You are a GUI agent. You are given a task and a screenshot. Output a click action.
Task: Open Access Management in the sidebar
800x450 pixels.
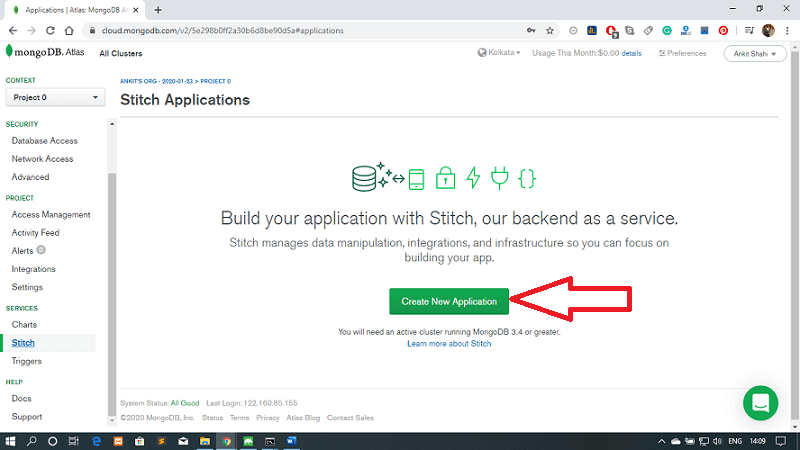click(51, 215)
